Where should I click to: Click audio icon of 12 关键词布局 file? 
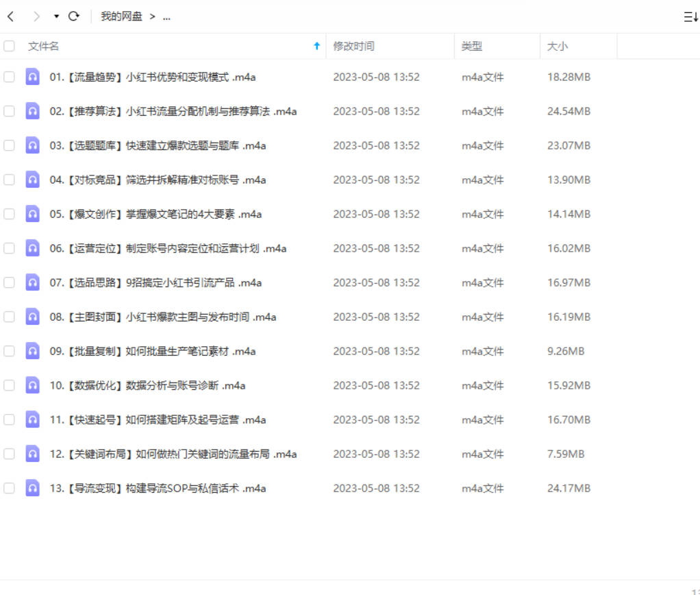32,453
